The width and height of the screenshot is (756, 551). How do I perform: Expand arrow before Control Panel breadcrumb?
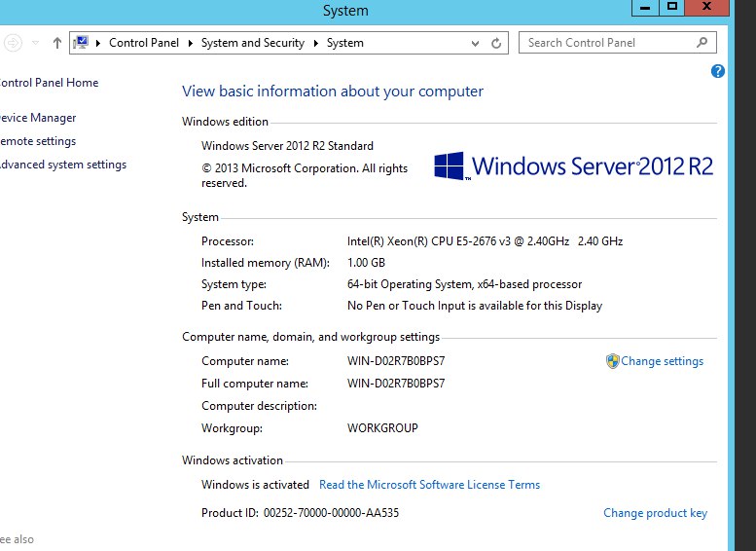[x=98, y=43]
